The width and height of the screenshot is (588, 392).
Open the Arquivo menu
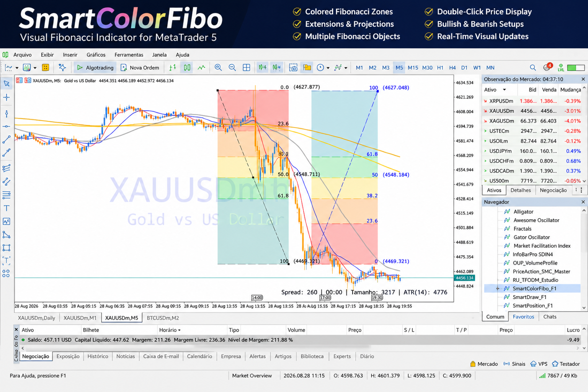click(23, 55)
